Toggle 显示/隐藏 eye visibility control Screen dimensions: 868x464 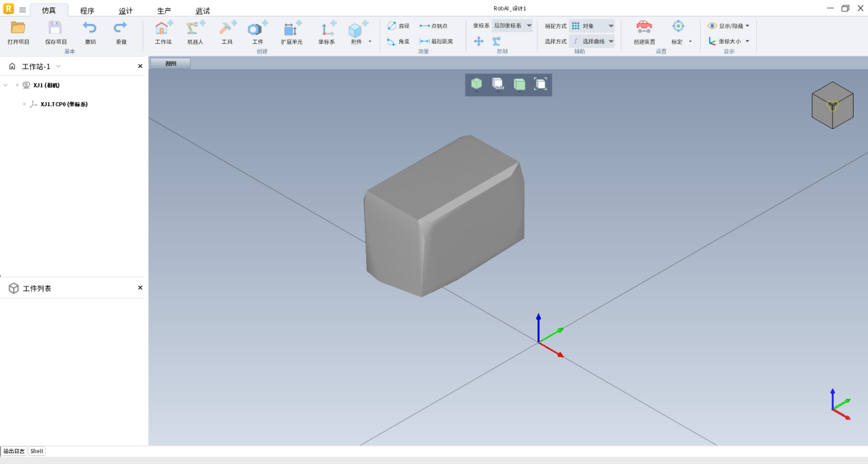(x=728, y=26)
